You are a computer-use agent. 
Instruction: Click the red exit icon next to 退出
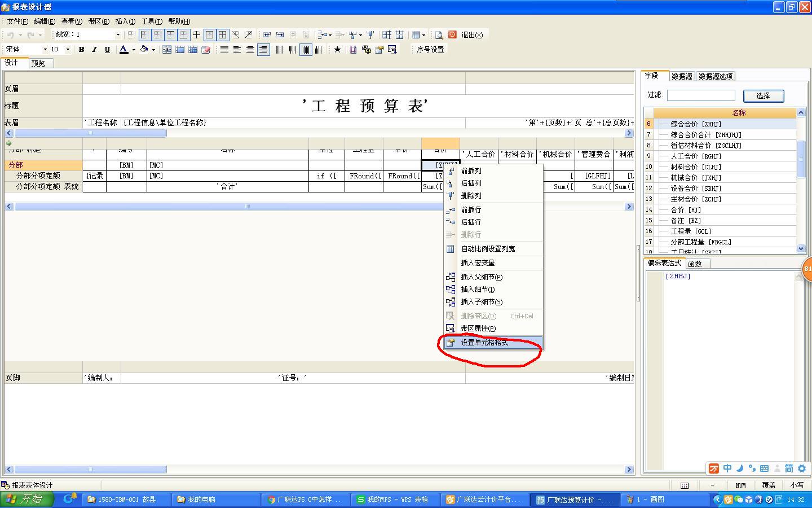452,34
